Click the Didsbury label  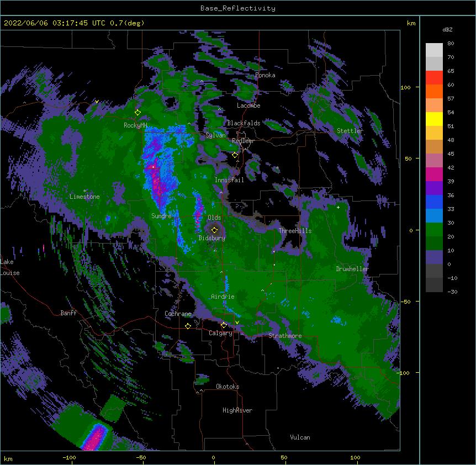pos(211,238)
